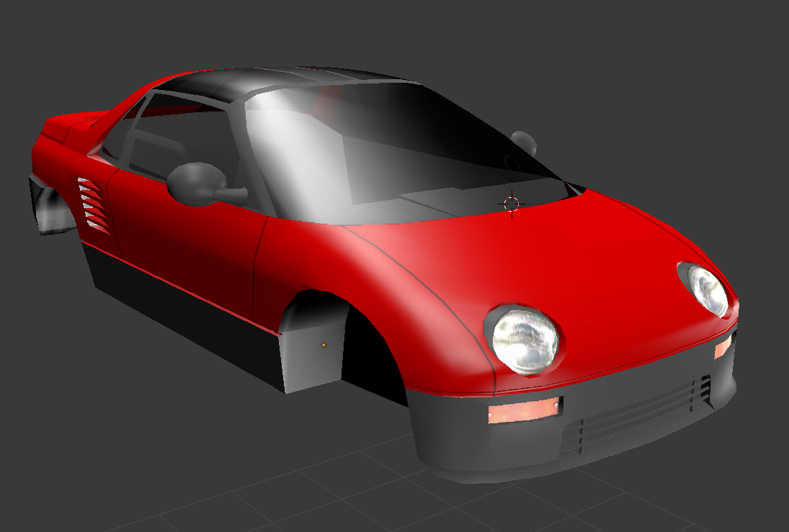
Task: Select the far-side mirror behind the windshield
Action: click(524, 142)
